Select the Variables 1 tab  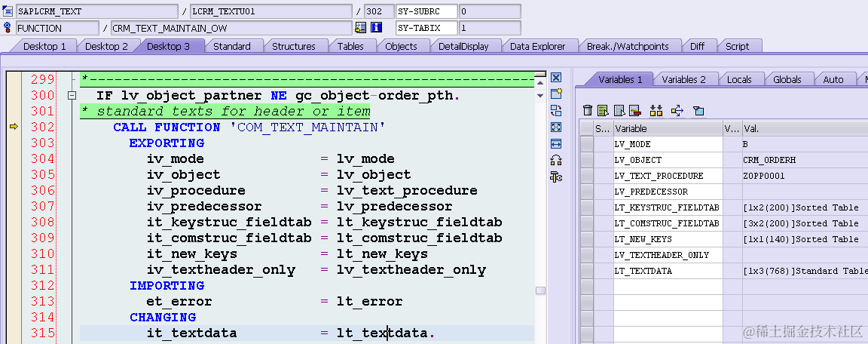click(620, 79)
